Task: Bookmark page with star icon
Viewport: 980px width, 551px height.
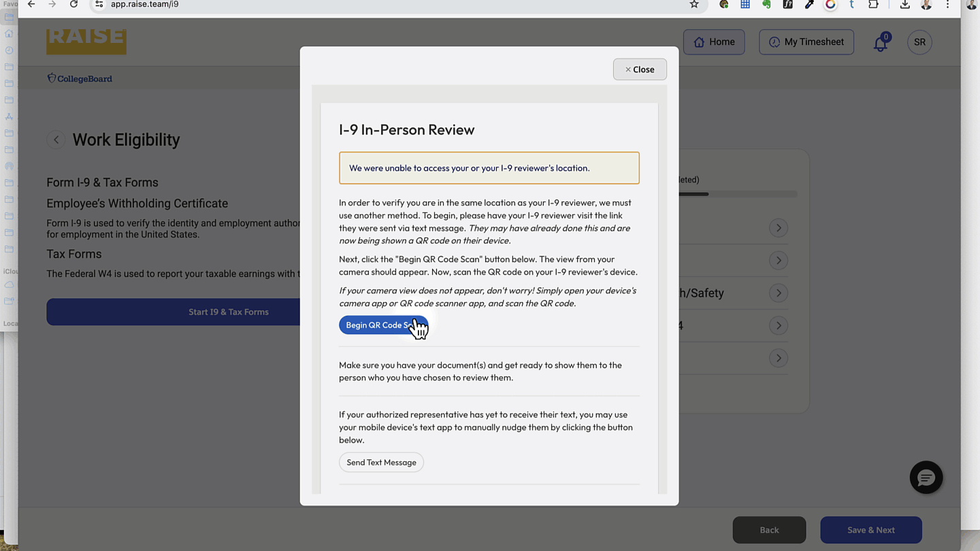Action: click(x=694, y=5)
